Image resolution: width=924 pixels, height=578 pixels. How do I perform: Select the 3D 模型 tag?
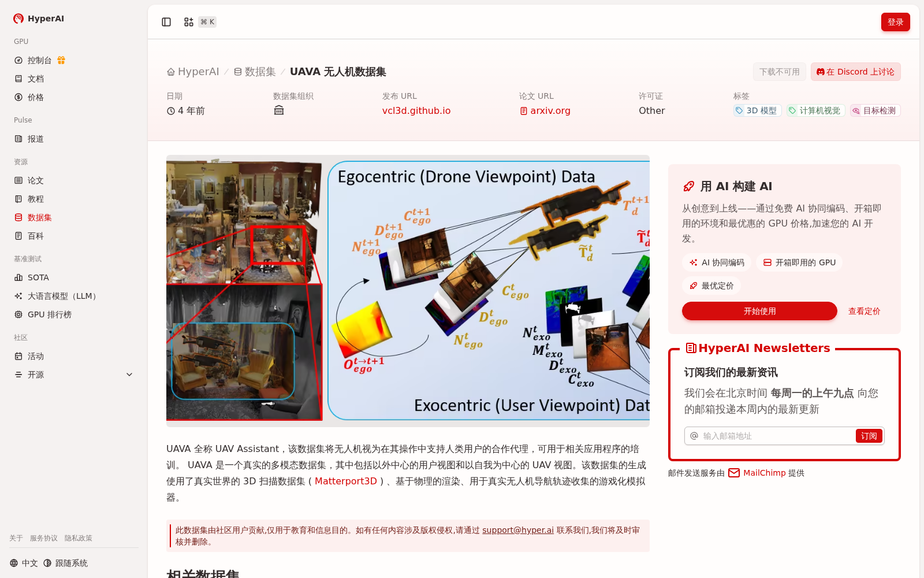coord(757,110)
